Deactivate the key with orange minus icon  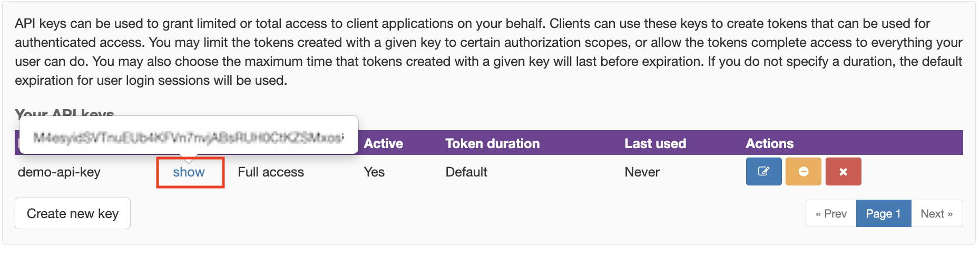pos(803,172)
